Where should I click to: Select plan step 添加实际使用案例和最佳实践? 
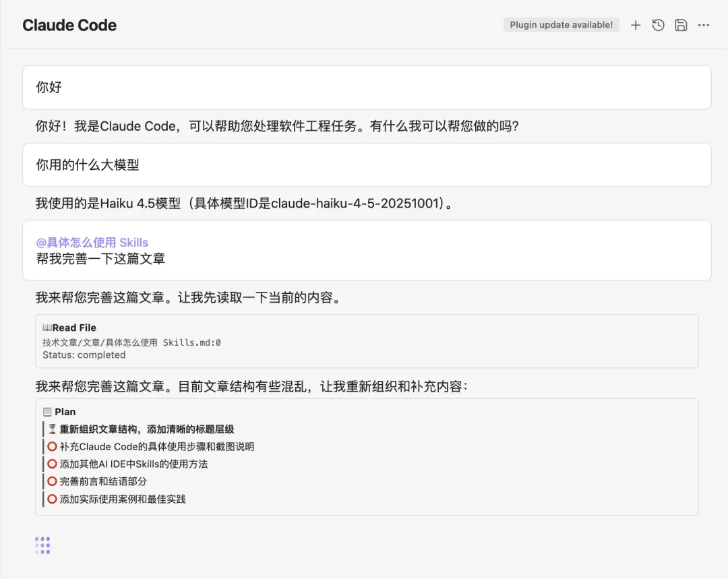click(x=123, y=499)
